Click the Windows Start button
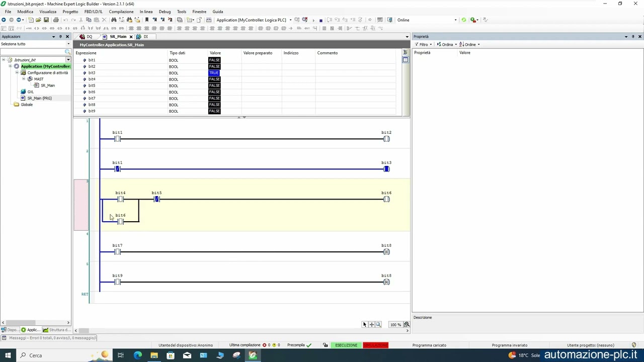This screenshot has width=644, height=362. click(x=8, y=355)
